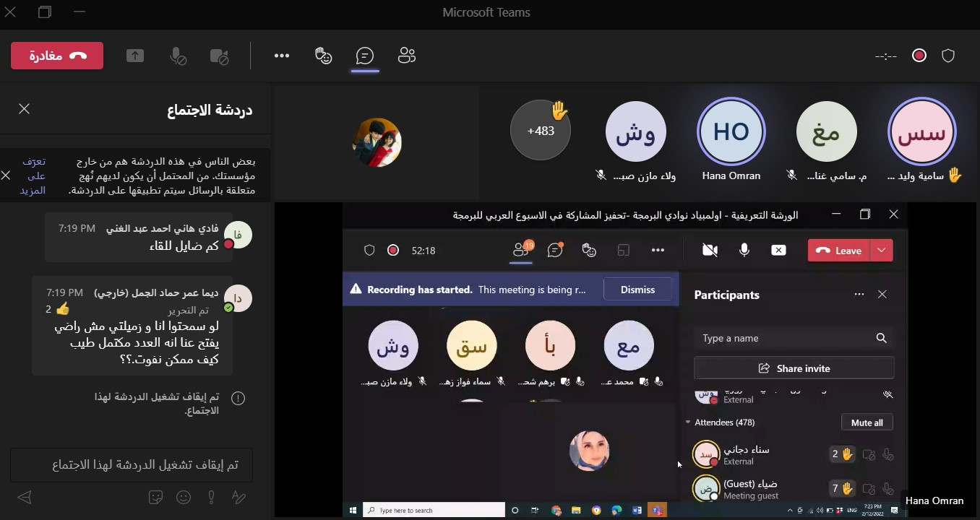Click Leave in the shared meeting window
This screenshot has width=980, height=520.
click(x=839, y=251)
